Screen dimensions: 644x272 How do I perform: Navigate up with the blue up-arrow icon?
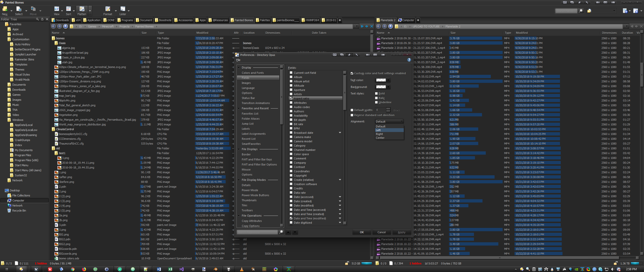(65, 26)
